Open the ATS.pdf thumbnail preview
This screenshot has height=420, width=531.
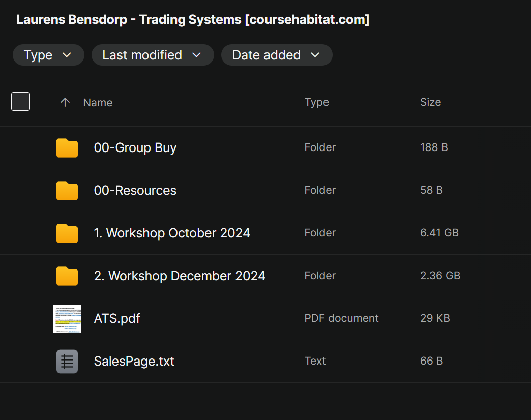tap(67, 319)
